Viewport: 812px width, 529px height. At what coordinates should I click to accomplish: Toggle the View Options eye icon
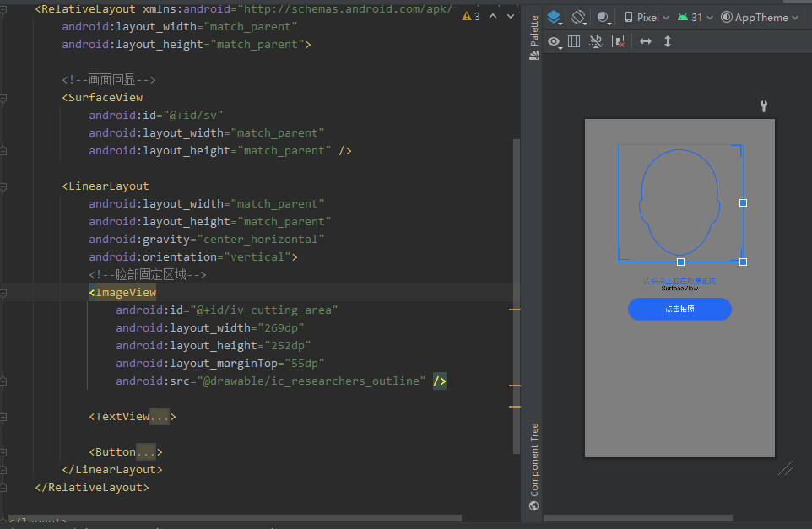[554, 40]
